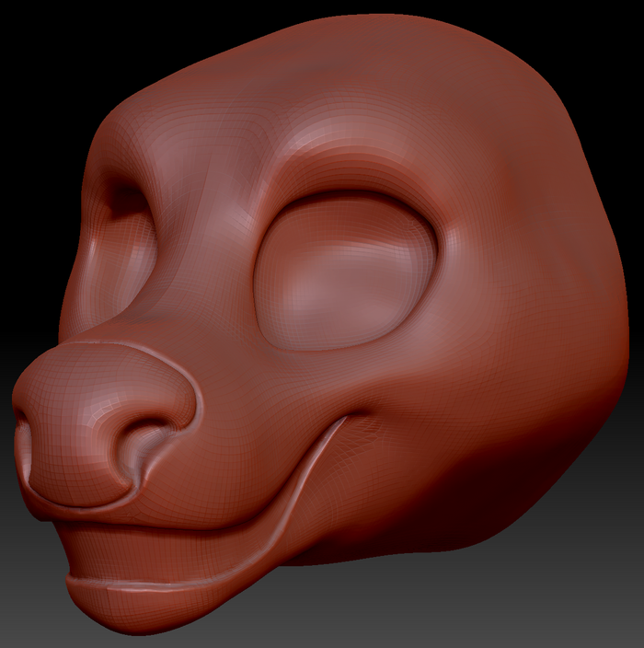Click the nose of the sculpted head
The image size is (644, 648).
(x=105, y=423)
